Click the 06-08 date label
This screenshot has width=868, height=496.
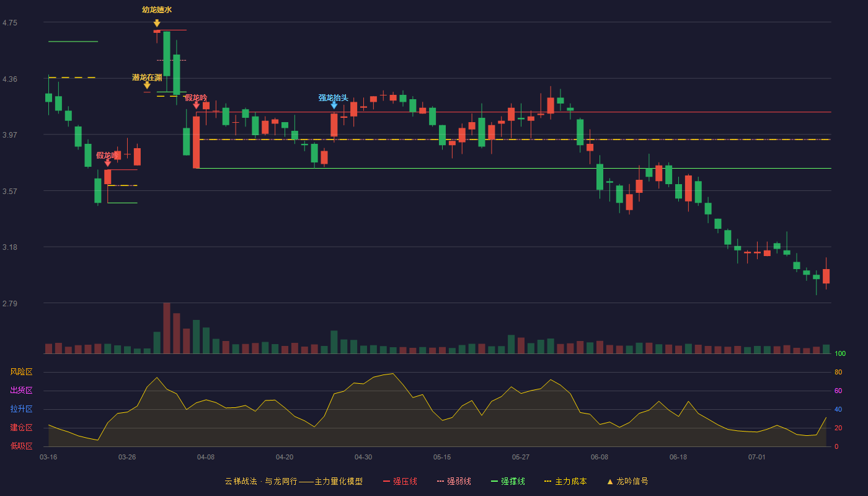600,457
